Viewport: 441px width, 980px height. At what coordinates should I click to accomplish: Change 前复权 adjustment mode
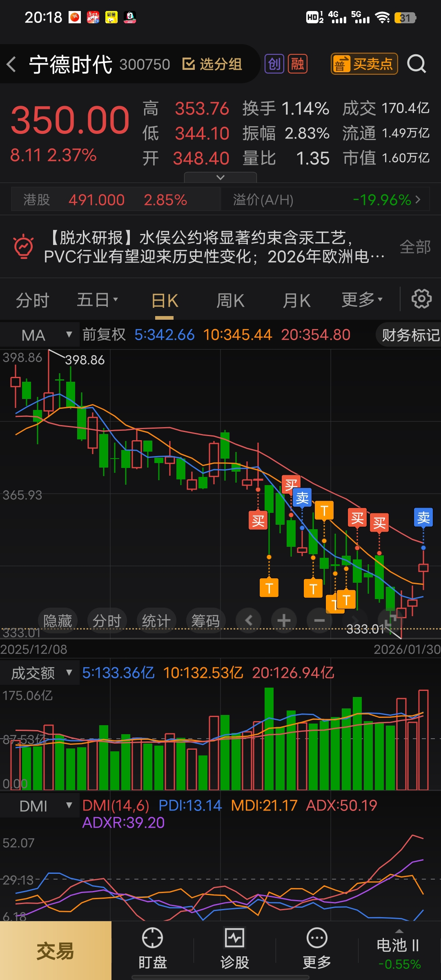point(104,335)
